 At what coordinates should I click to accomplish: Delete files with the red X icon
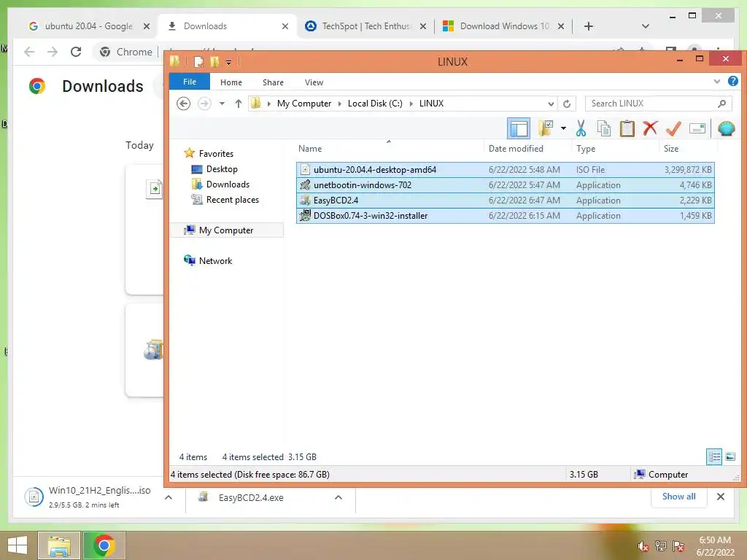[x=650, y=128]
